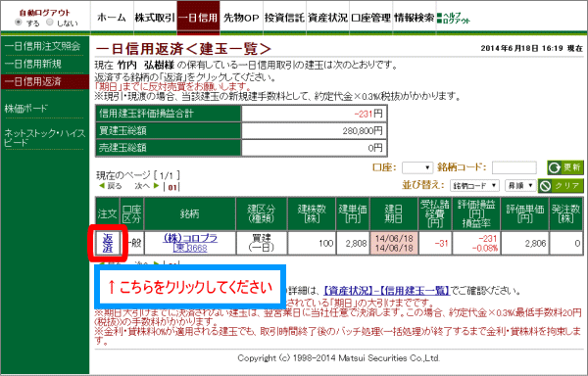This screenshot has width=588, height=376.
Task: Click the 建単価 value 2,808
Action: coord(357,244)
